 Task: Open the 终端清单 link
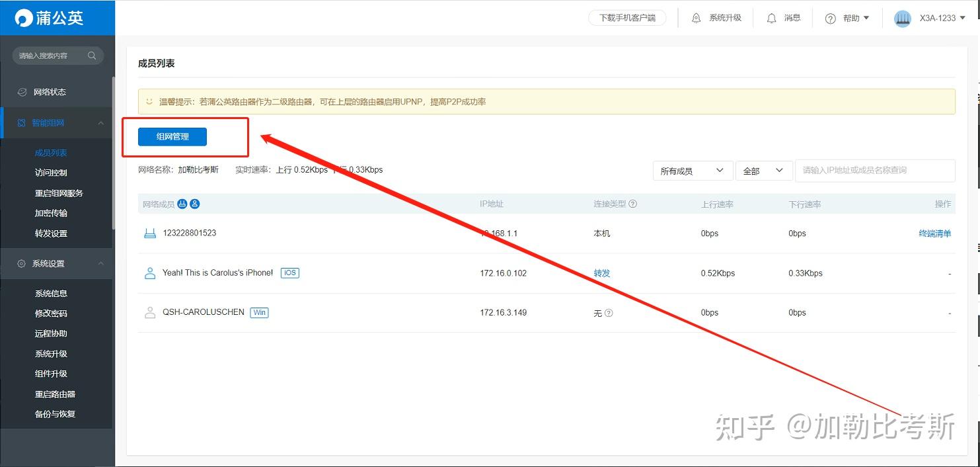(x=935, y=233)
